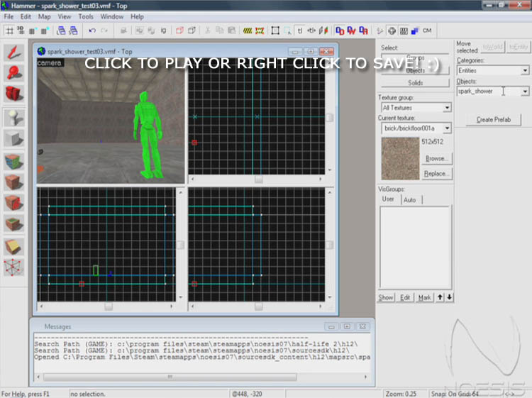The height and width of the screenshot is (398, 532).
Task: Click the Undo arrow in toolbar
Action: 92,31
